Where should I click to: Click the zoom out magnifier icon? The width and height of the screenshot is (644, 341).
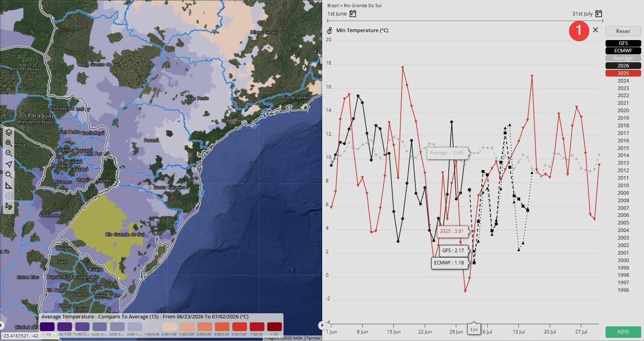[x=9, y=153]
